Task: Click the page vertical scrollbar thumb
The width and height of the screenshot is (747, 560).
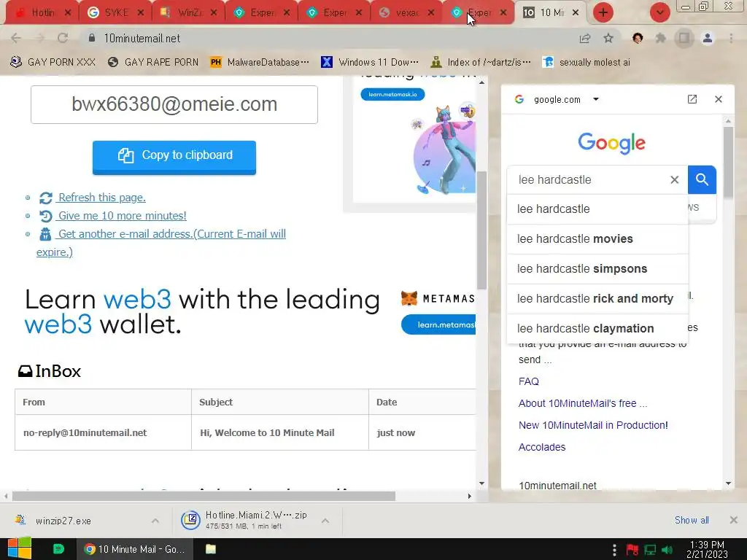Action: click(x=481, y=230)
